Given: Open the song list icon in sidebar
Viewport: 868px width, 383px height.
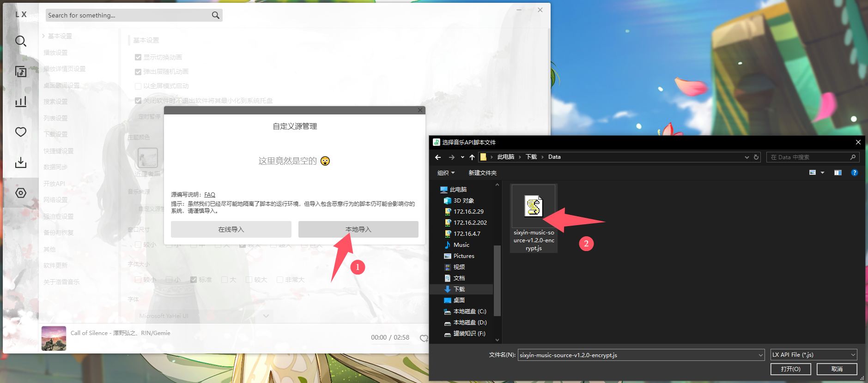Looking at the screenshot, I should tap(20, 72).
